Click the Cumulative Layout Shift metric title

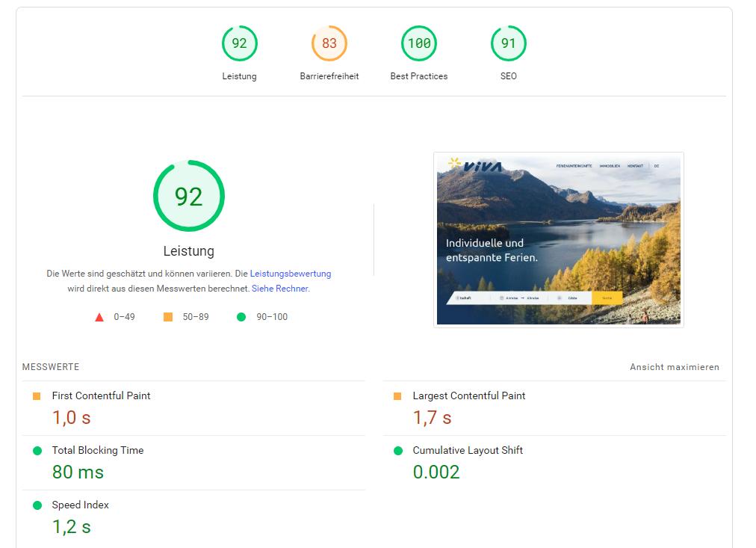(x=468, y=450)
